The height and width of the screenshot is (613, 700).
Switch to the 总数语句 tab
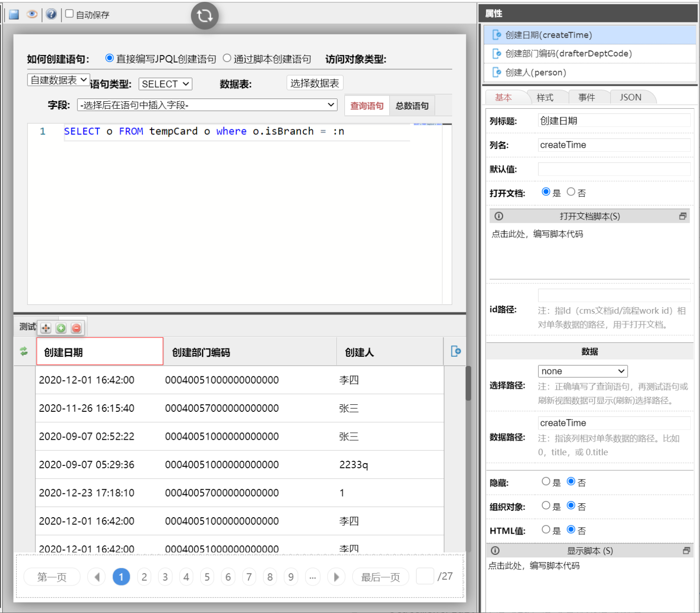412,106
